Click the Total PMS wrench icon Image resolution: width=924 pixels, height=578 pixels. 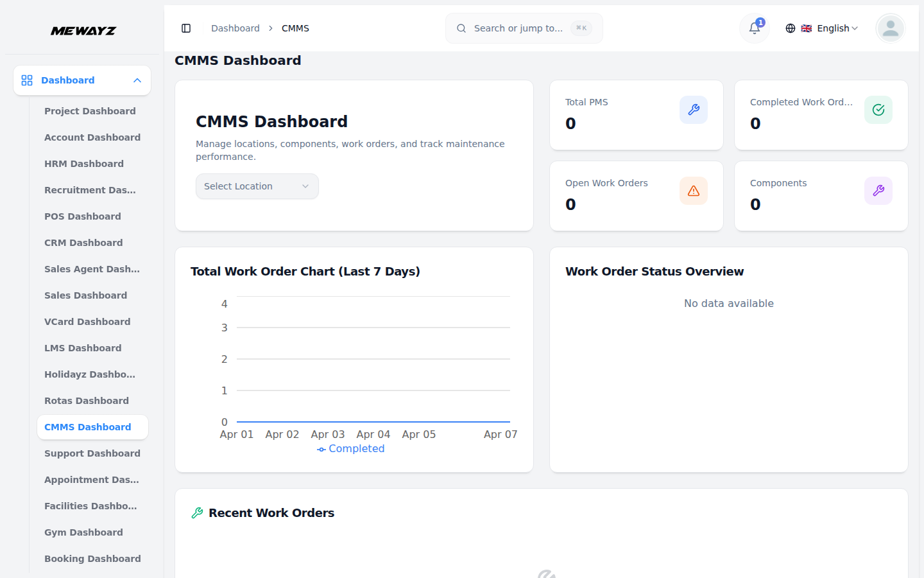693,110
